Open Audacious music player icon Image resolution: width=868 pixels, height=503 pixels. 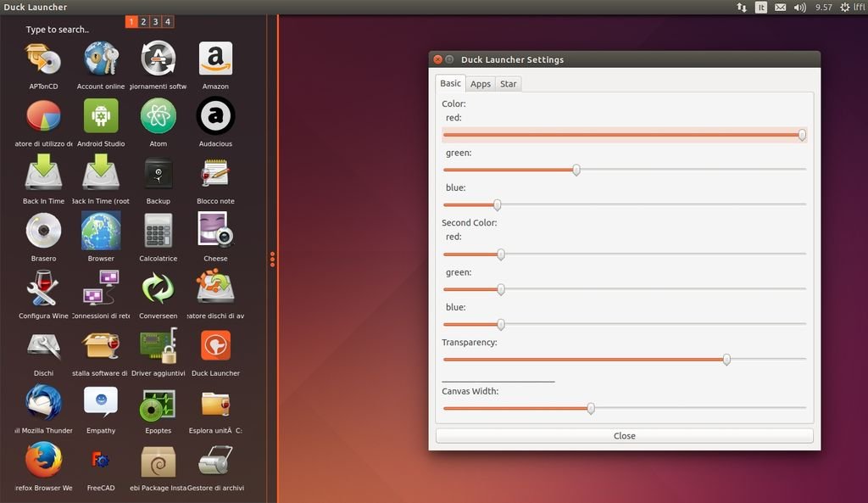215,116
